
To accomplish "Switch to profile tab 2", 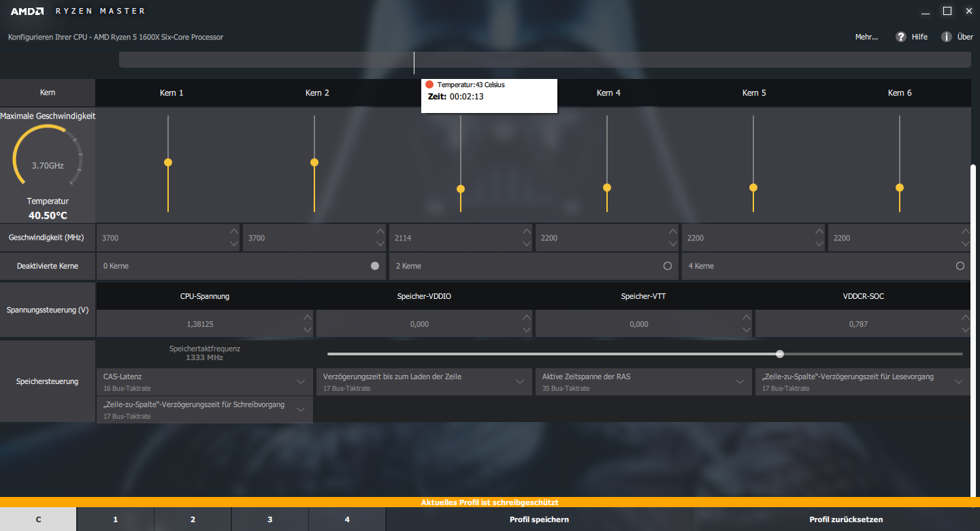I will 193,519.
